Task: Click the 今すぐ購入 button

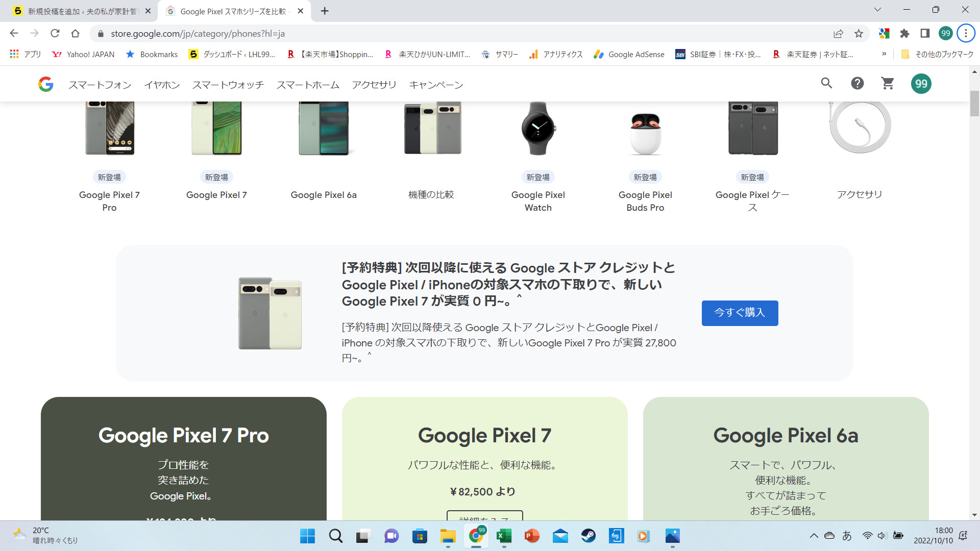Action: click(x=740, y=313)
